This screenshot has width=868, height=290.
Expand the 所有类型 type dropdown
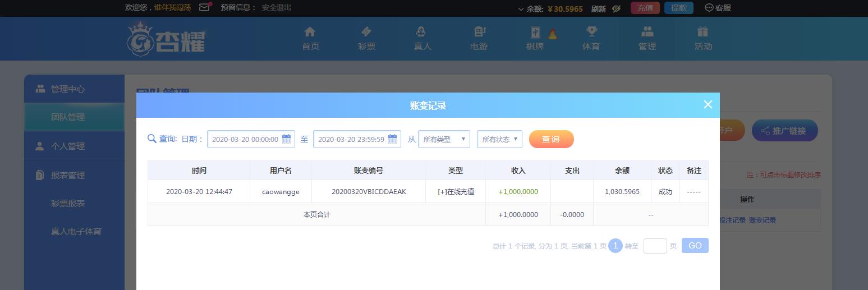[x=444, y=139]
